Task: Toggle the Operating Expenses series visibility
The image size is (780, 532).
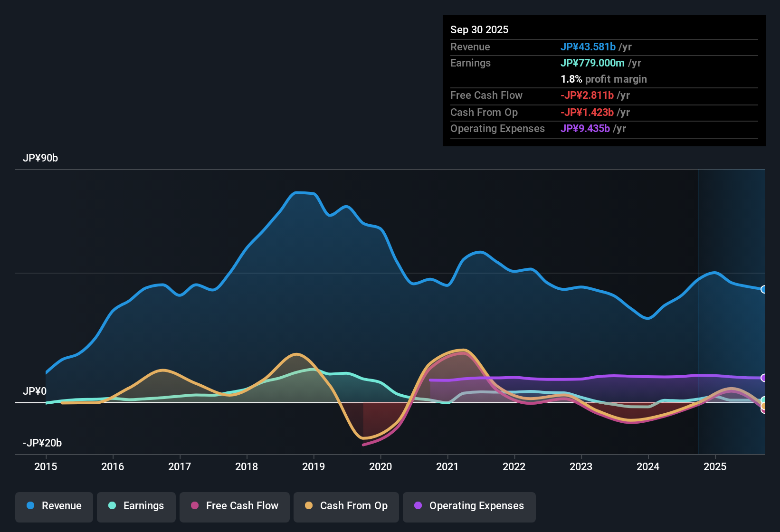Action: tap(469, 506)
